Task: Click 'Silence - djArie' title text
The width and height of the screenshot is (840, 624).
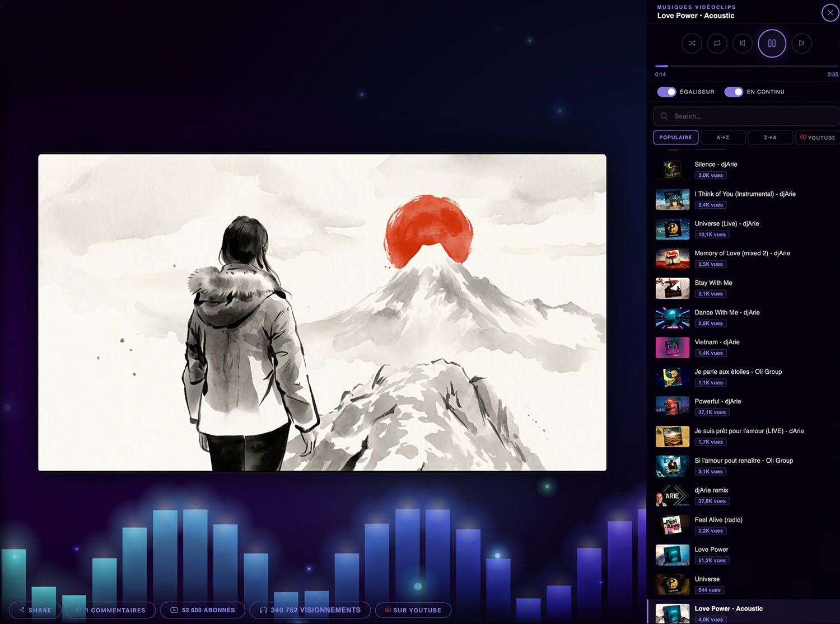Action: (716, 165)
